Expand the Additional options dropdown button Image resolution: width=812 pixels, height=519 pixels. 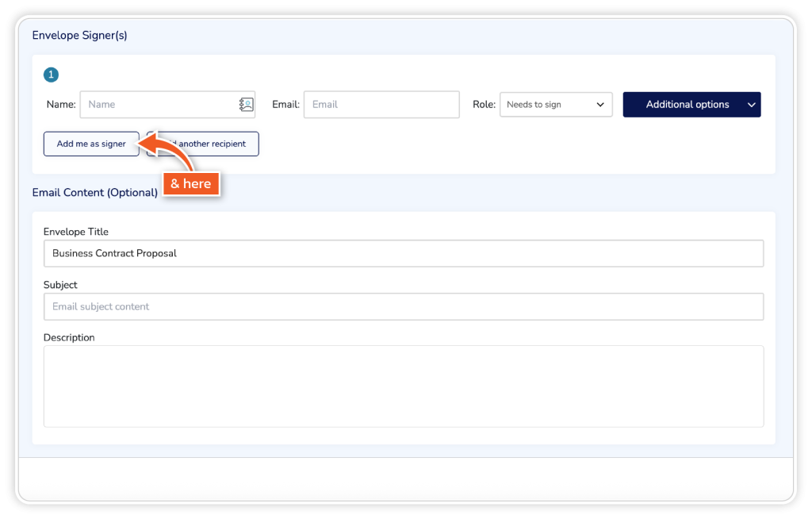point(691,105)
